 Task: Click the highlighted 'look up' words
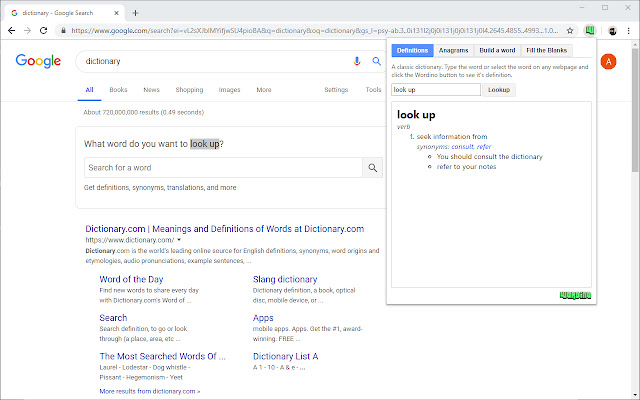pyautogui.click(x=205, y=144)
